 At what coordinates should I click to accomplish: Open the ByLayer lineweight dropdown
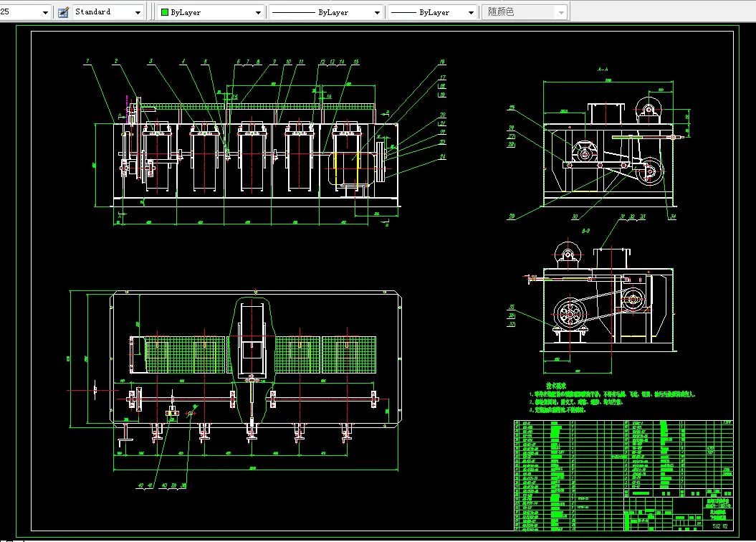pos(471,12)
